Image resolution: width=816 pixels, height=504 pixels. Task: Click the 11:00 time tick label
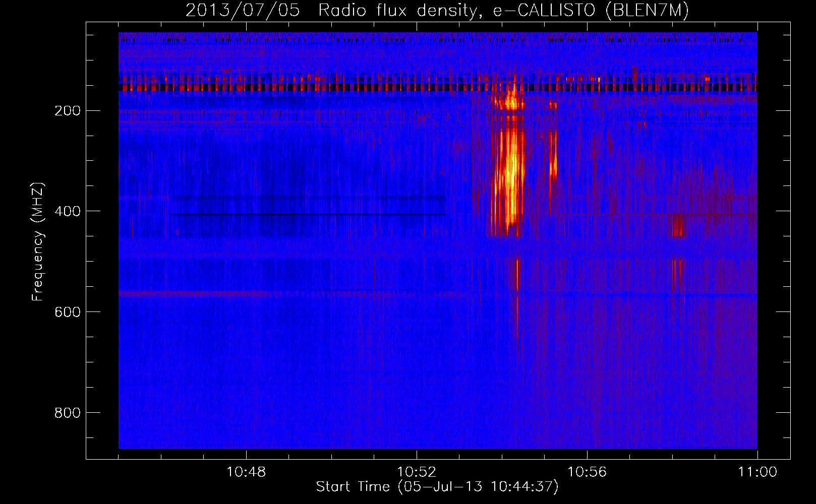pos(757,472)
